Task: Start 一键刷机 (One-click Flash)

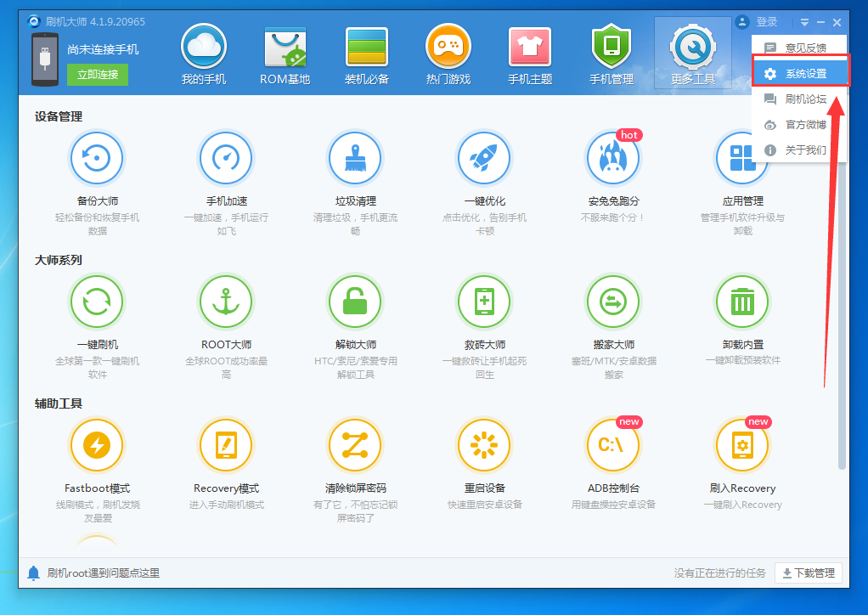Action: 96,301
